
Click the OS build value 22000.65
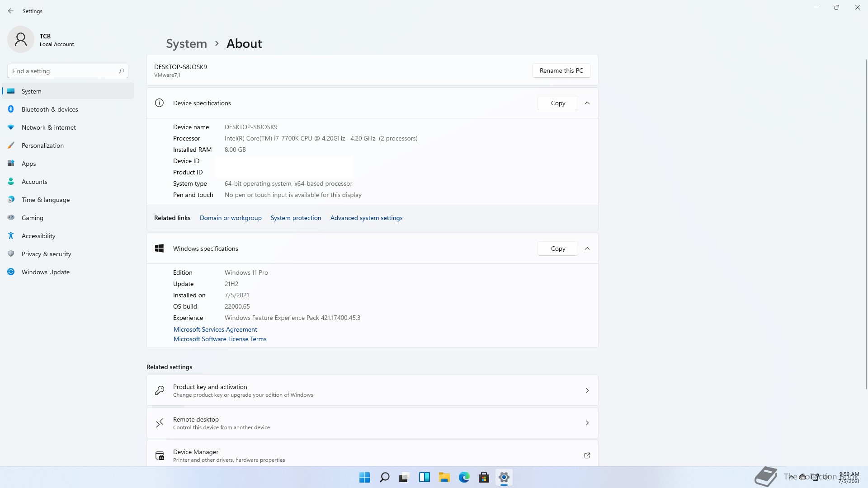(x=237, y=306)
